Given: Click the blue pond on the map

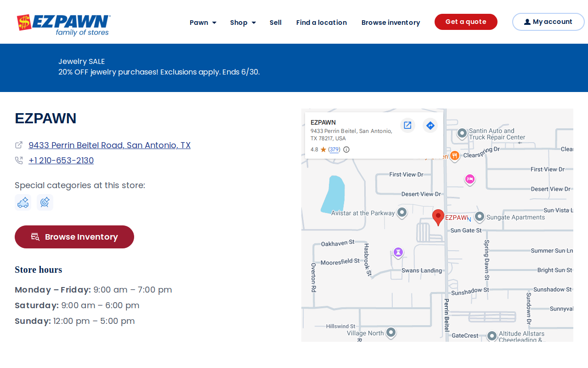Looking at the screenshot, I should [333, 194].
